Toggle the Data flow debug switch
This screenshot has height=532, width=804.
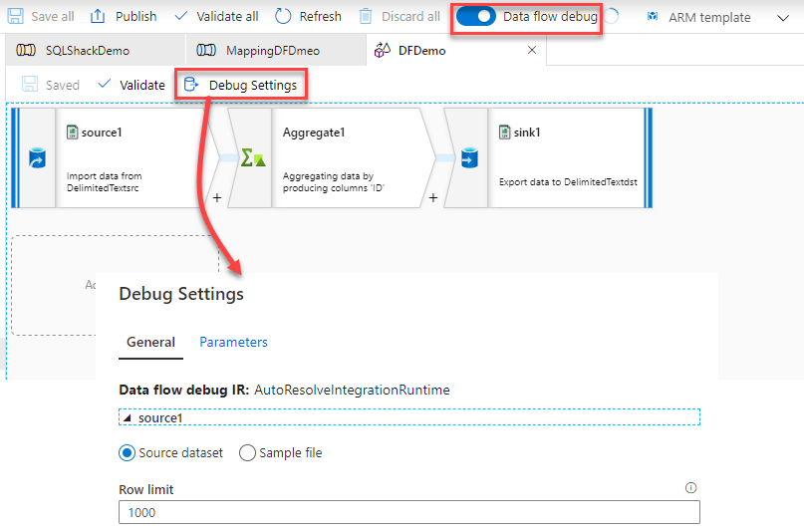coord(476,16)
